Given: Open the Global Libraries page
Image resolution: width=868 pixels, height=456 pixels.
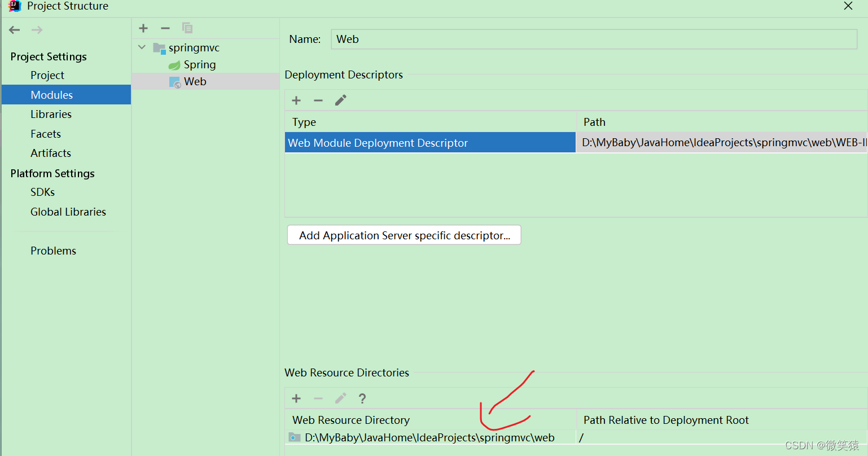Looking at the screenshot, I should [x=68, y=212].
